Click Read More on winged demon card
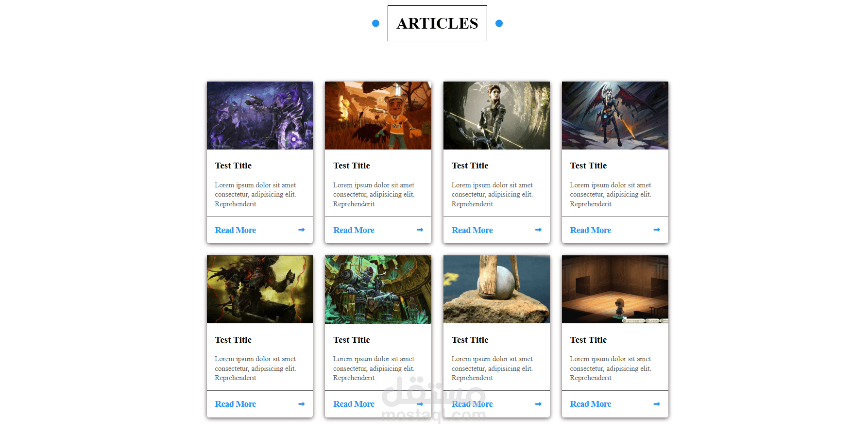 pyautogui.click(x=591, y=230)
